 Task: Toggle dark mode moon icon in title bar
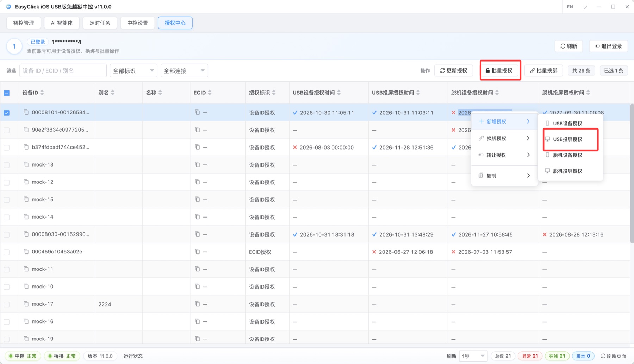tap(585, 7)
